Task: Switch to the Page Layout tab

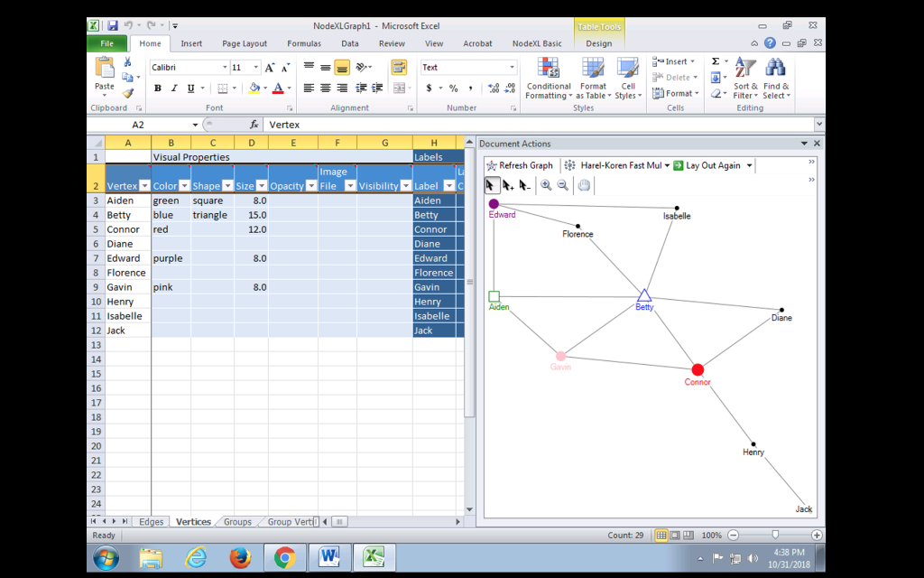Action: (x=245, y=43)
